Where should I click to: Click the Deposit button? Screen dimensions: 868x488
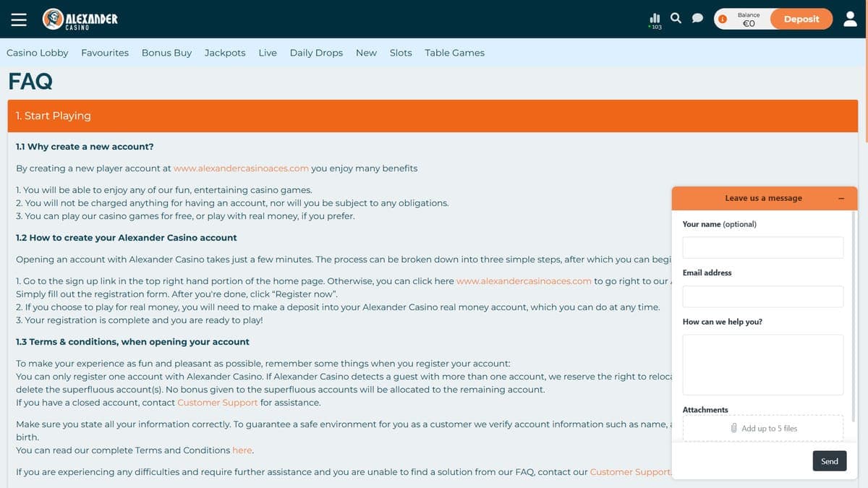pos(801,19)
